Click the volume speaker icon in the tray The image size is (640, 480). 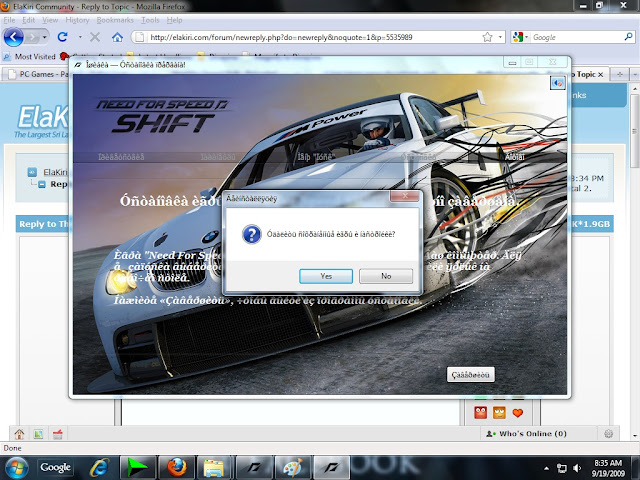click(x=577, y=468)
